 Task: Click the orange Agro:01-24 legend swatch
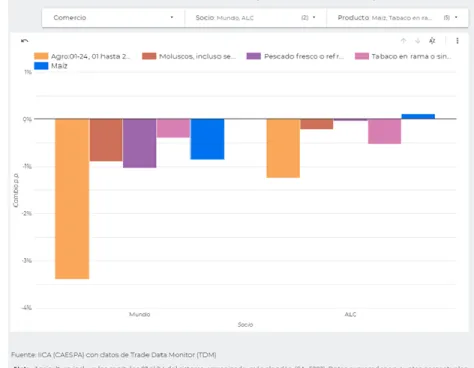pyautogui.click(x=41, y=56)
